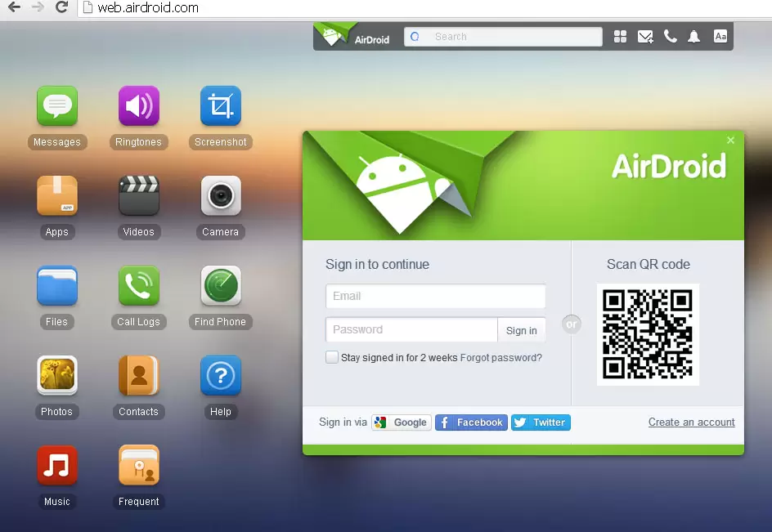Click the Create an account link
Viewport: 772px width, 532px height.
pyautogui.click(x=691, y=422)
